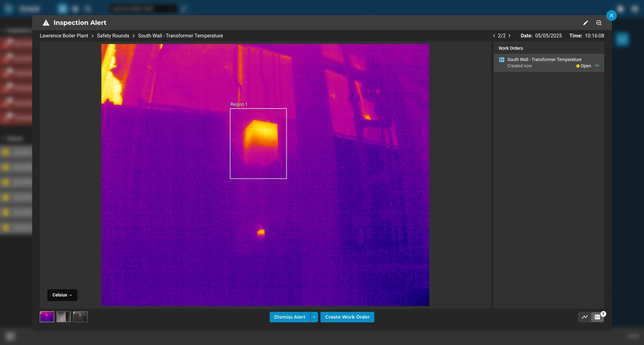
Task: Expand the Dismiss Alert options arrow
Action: point(314,317)
